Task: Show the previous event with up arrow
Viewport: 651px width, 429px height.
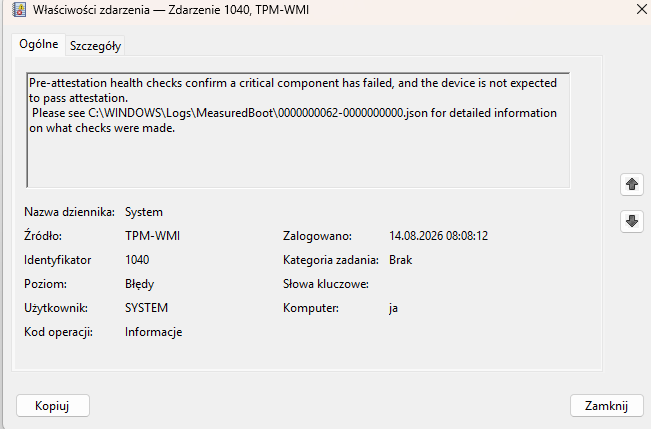Action: click(x=631, y=184)
